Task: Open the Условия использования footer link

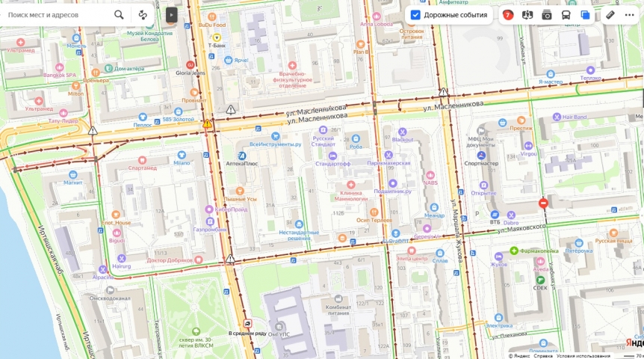Action: [583, 356]
